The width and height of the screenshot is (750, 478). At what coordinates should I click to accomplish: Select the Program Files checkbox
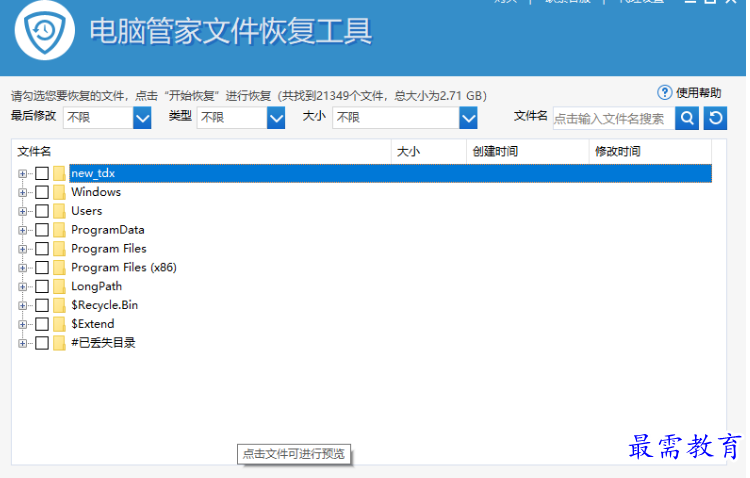pos(42,249)
